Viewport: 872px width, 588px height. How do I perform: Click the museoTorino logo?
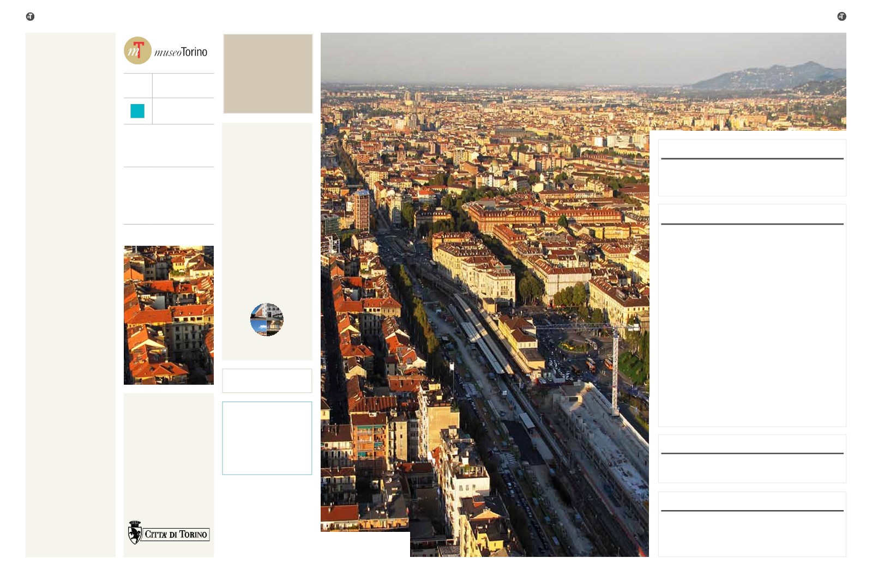pyautogui.click(x=166, y=51)
